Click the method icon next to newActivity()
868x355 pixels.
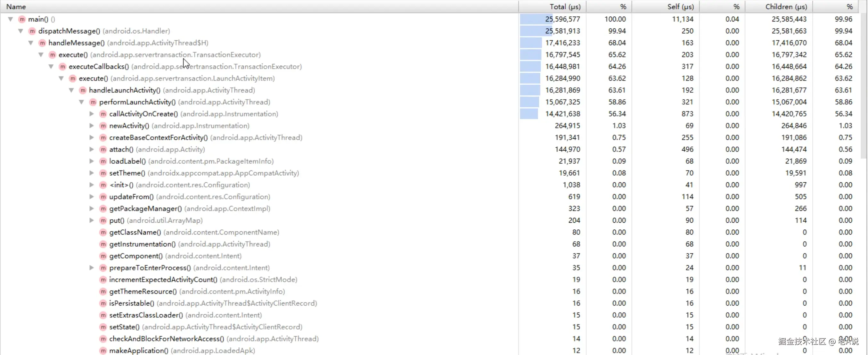pos(103,126)
